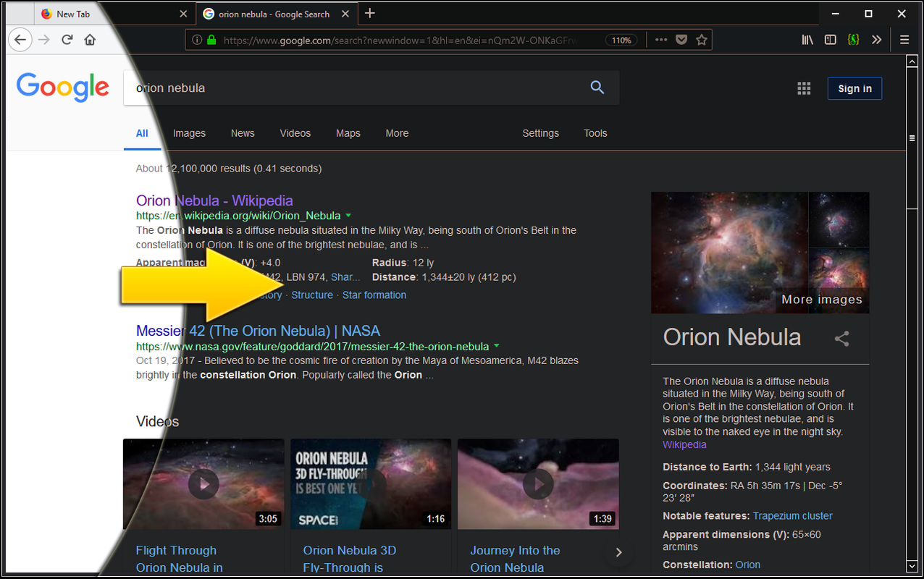
Task: Open the Star formation sitelink
Action: click(x=374, y=295)
